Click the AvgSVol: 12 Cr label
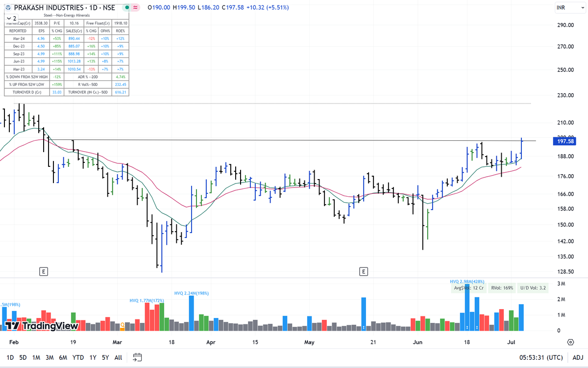The image size is (588, 368). coord(468,288)
